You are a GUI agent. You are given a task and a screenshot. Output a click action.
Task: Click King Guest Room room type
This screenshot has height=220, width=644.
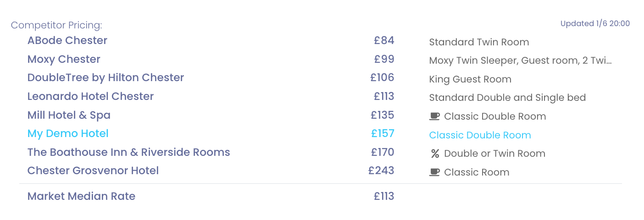[x=470, y=79]
